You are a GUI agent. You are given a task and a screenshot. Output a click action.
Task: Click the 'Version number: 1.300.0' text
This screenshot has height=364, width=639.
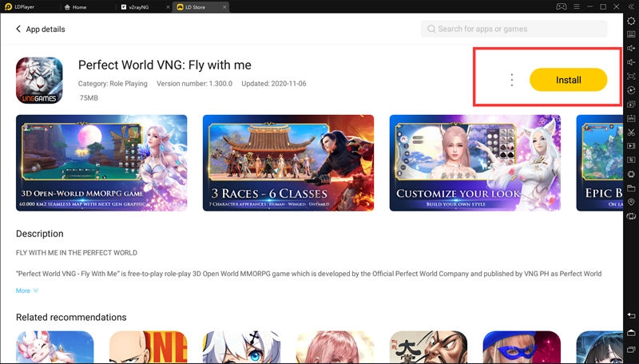(x=194, y=84)
